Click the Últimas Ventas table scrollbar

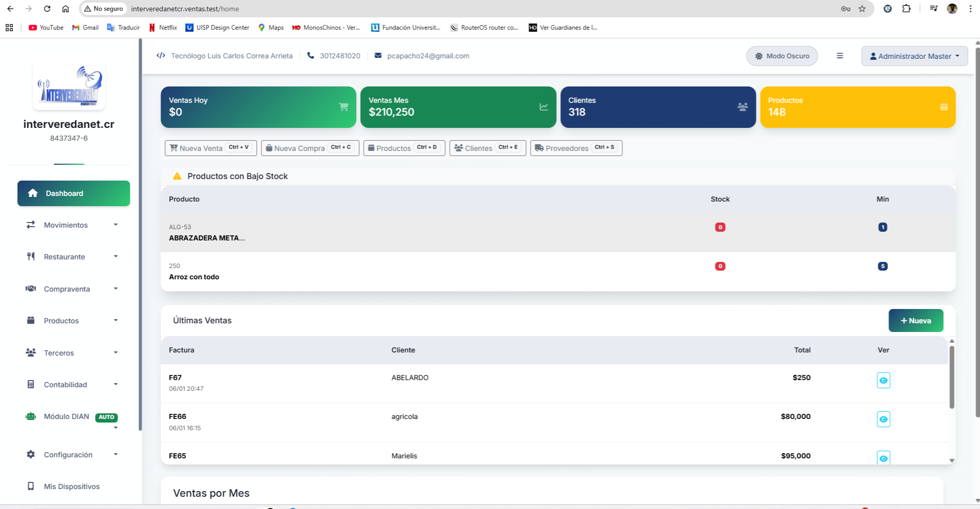[x=952, y=378]
